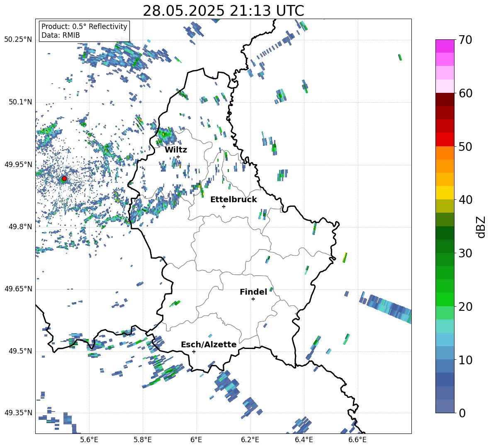The height and width of the screenshot is (448, 491).
Task: Click the 70 dBZ colorbar label
Action: point(465,40)
